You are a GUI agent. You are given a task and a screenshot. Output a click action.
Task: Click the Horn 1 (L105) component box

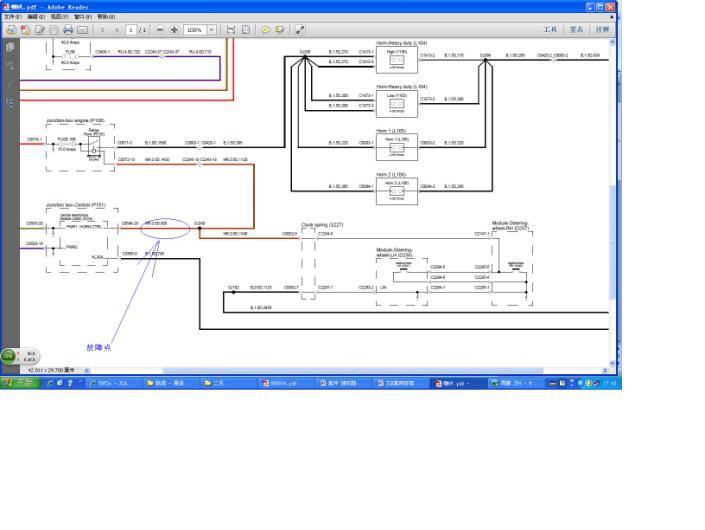point(397,147)
